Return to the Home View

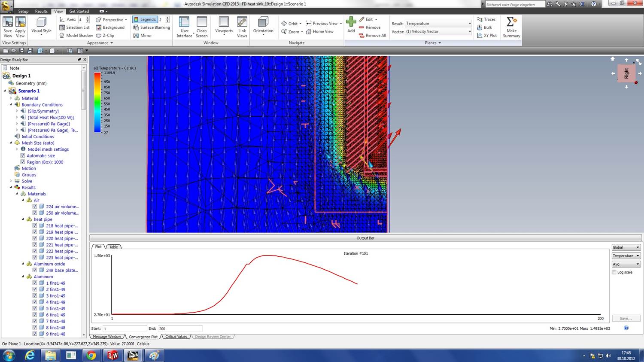(320, 32)
